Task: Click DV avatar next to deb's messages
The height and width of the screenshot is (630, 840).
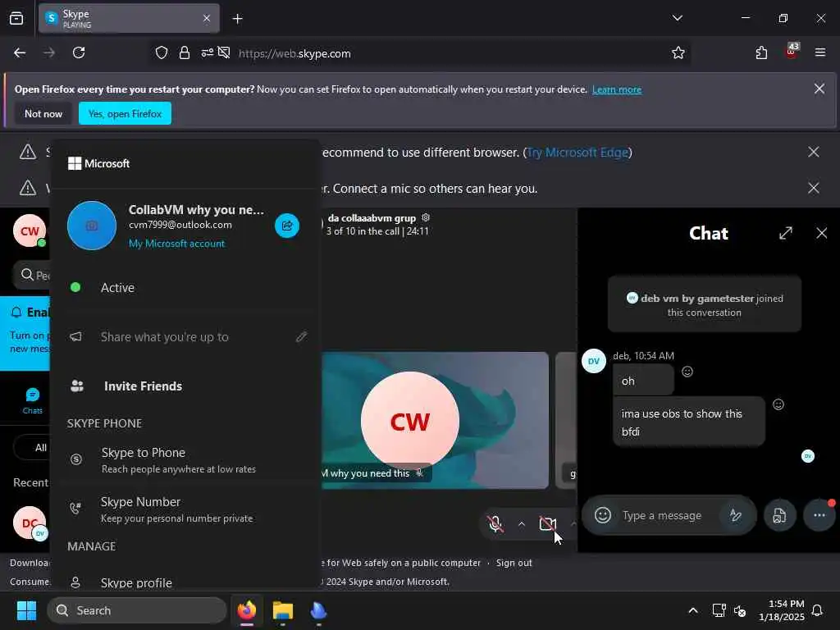Action: (594, 361)
